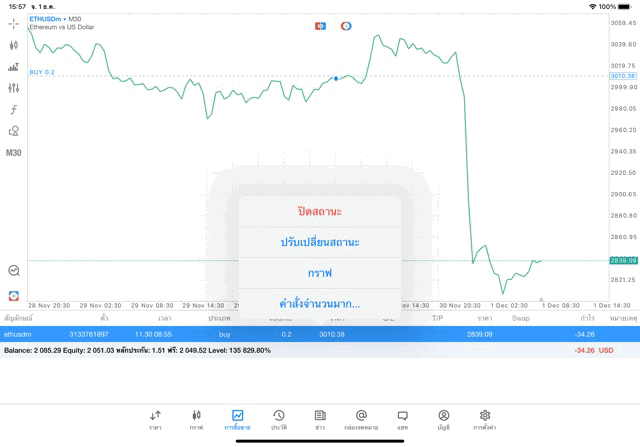The image size is (640, 447).
Task: Open the objects shapes tool icon
Action: pos(14,131)
